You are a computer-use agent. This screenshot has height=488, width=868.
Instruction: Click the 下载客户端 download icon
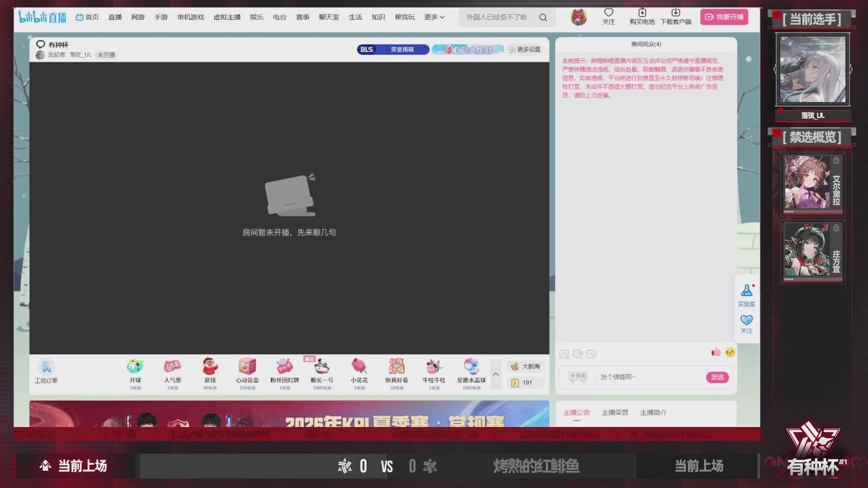[x=676, y=17]
